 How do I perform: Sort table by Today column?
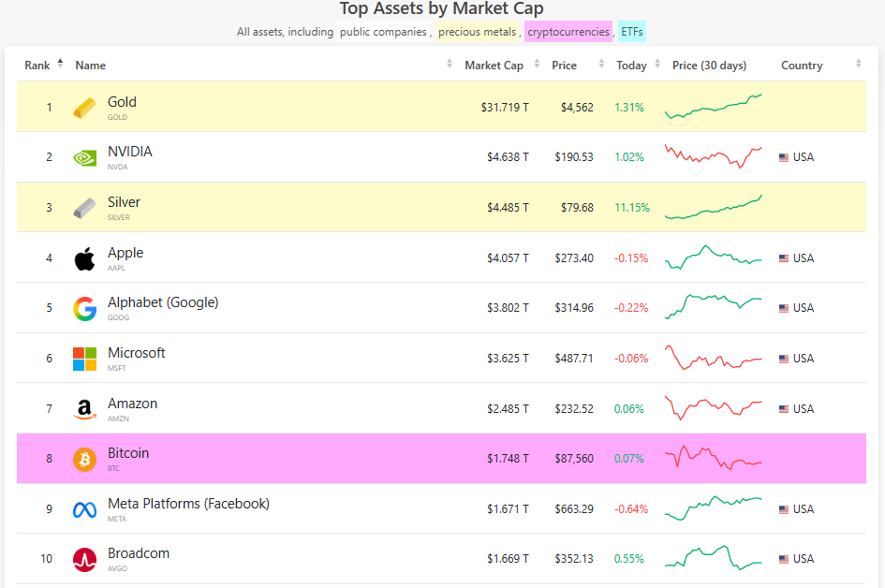(631, 66)
